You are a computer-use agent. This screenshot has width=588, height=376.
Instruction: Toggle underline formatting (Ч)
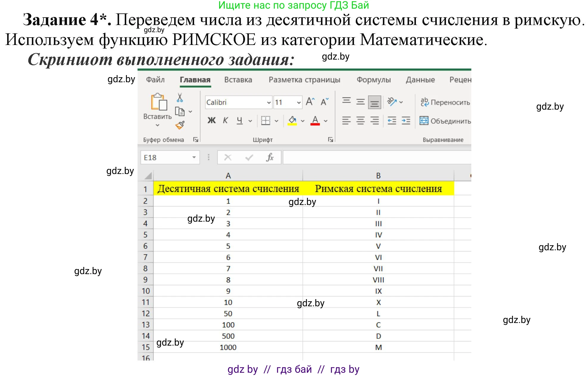tap(239, 120)
